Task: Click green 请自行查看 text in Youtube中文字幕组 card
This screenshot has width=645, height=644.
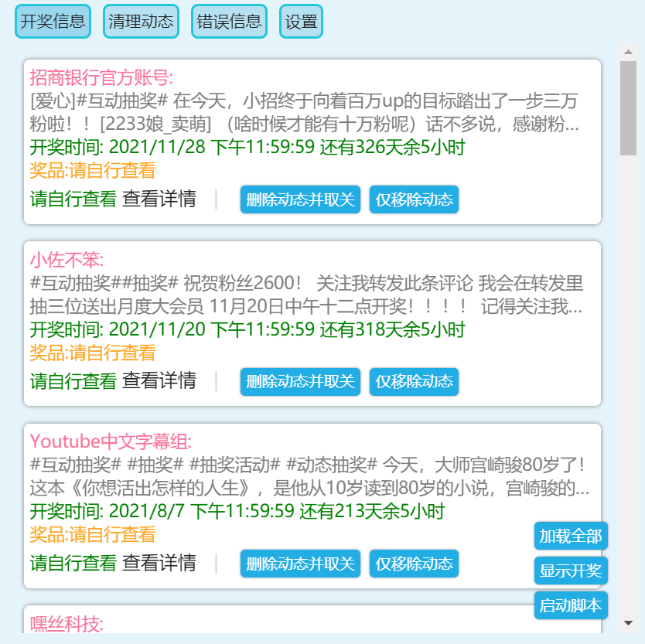Action: click(73, 563)
